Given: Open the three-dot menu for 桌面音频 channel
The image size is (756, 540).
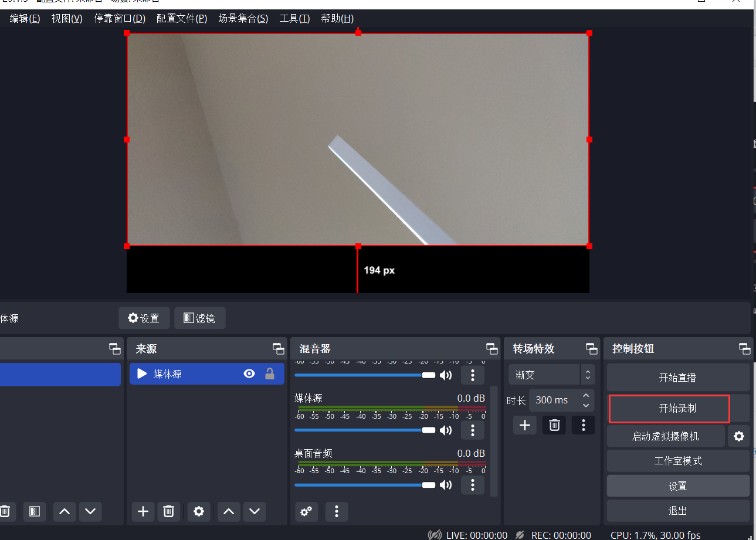Looking at the screenshot, I should pyautogui.click(x=473, y=485).
